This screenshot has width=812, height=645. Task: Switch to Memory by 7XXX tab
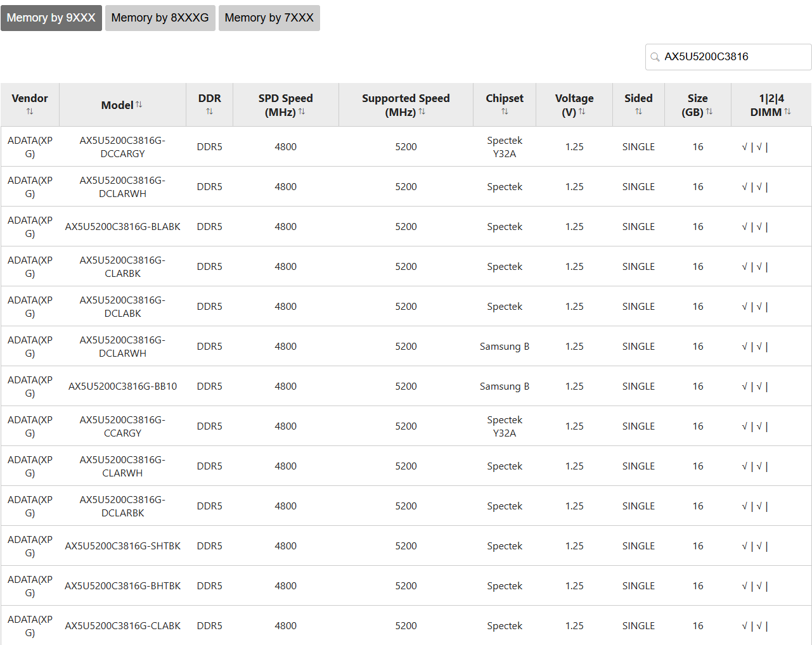point(269,18)
